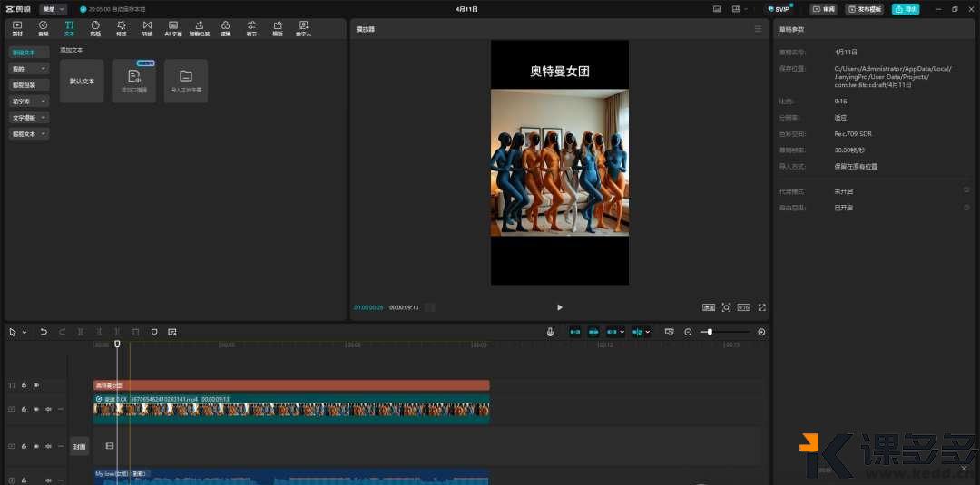
Task: Expand the 文字模板 sidebar category
Action: (29, 117)
